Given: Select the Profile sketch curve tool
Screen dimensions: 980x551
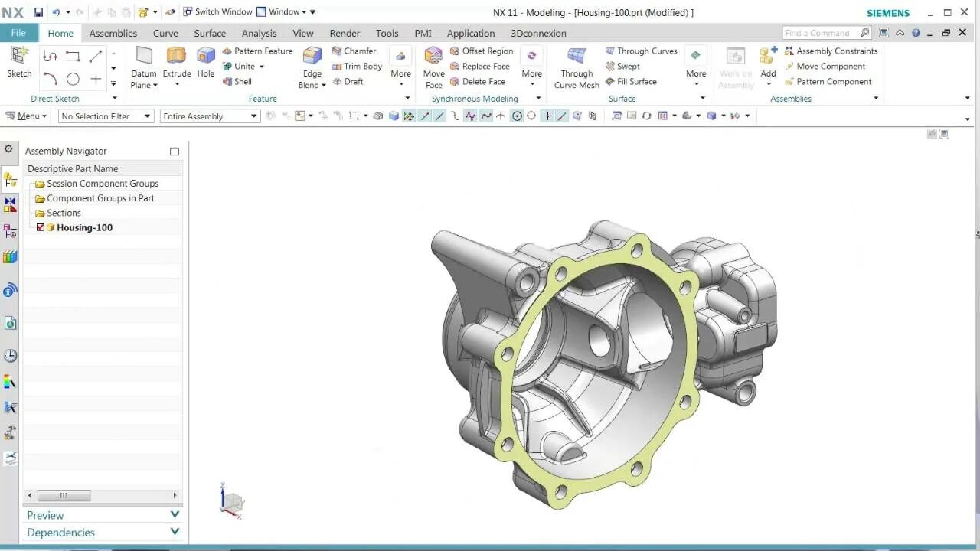Looking at the screenshot, I should [50, 56].
